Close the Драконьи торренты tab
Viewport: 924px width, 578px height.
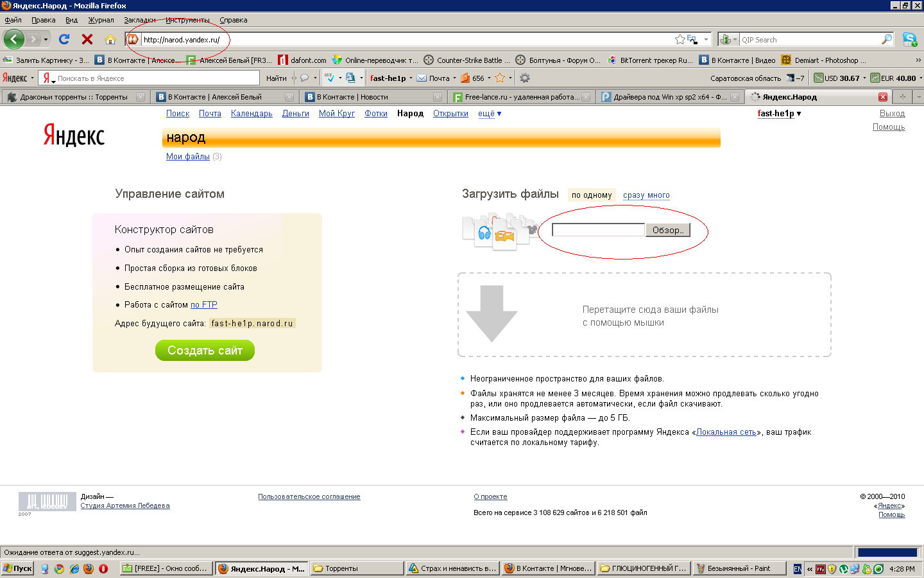(x=141, y=97)
